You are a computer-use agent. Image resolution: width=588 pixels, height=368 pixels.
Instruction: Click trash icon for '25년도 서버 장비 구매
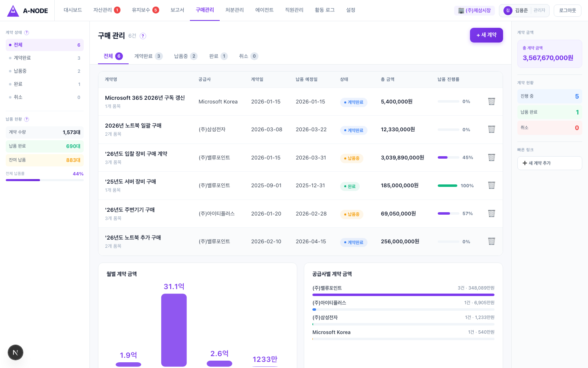pyautogui.click(x=492, y=186)
